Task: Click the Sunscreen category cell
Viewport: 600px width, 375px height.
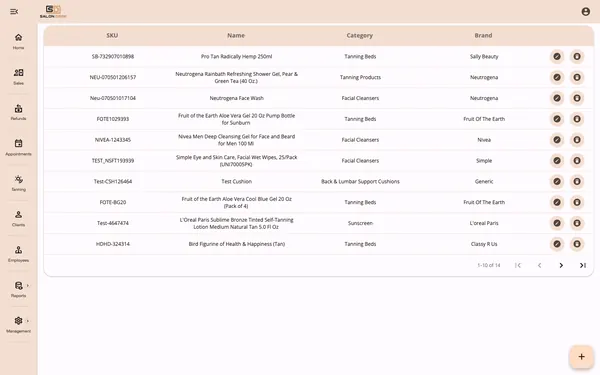Action: (360, 223)
